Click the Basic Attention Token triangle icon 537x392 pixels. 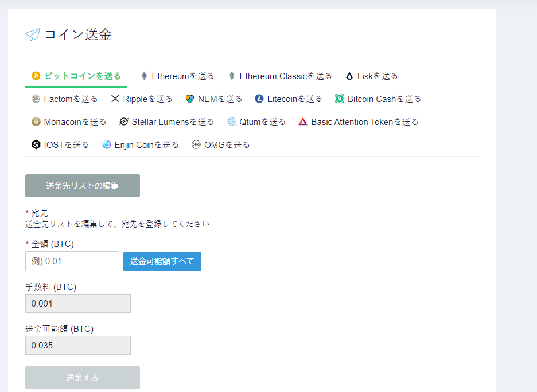click(303, 121)
